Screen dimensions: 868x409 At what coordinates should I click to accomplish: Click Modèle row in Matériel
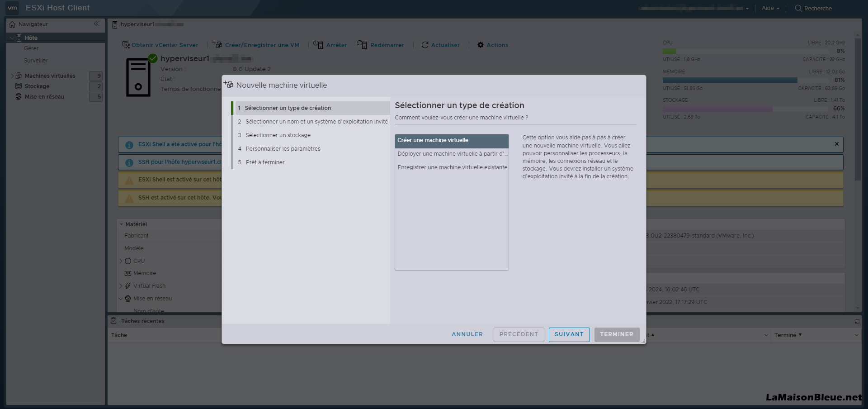point(134,248)
